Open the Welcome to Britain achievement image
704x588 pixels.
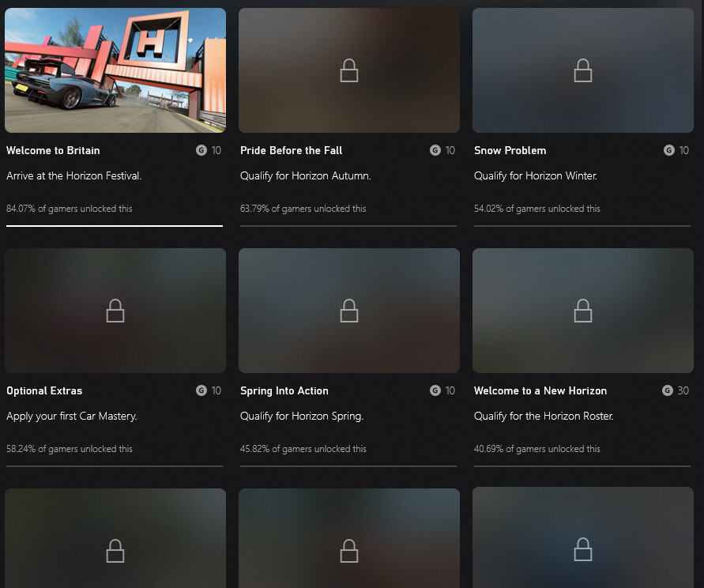point(115,70)
